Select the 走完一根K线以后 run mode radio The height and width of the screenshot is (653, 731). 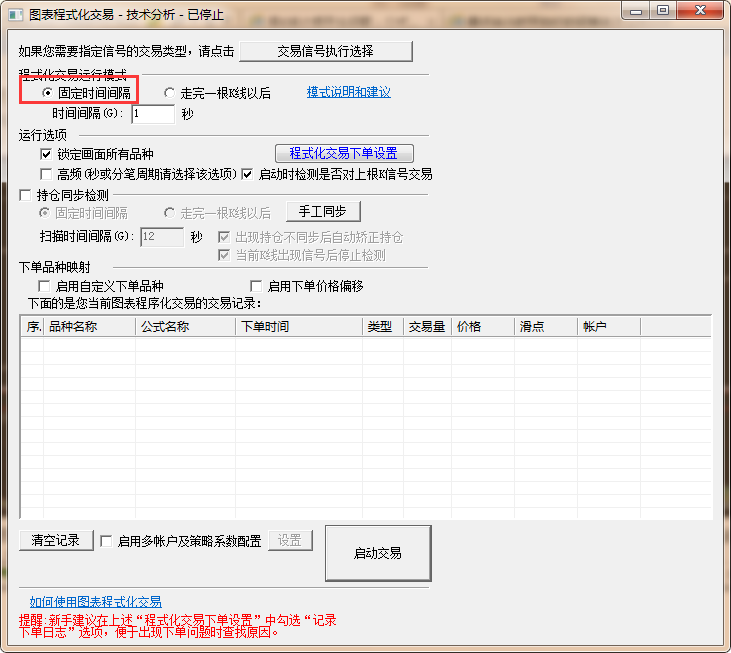click(x=169, y=93)
